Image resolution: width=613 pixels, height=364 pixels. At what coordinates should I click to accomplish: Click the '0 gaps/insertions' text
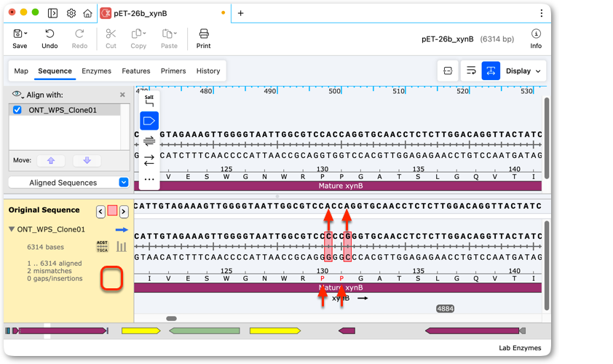pos(55,278)
